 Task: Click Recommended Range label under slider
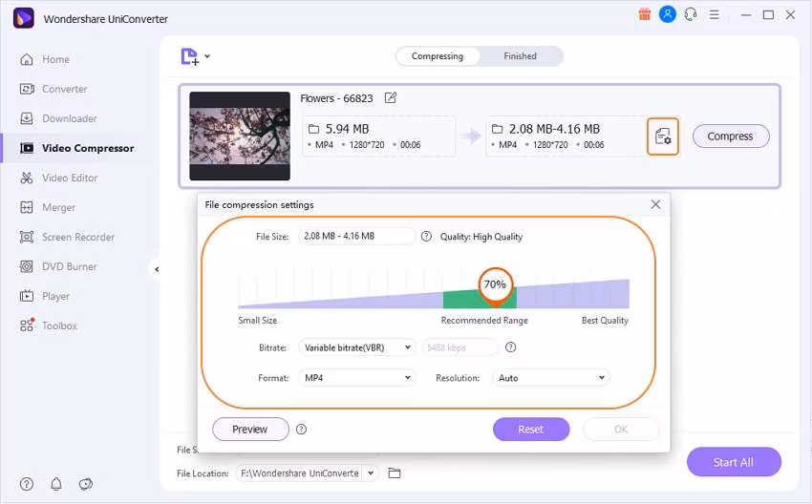tap(484, 321)
